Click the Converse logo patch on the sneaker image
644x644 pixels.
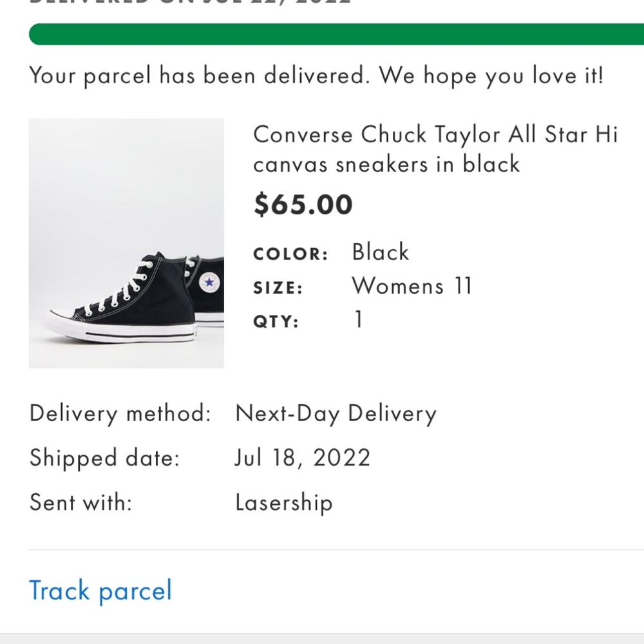tap(210, 282)
